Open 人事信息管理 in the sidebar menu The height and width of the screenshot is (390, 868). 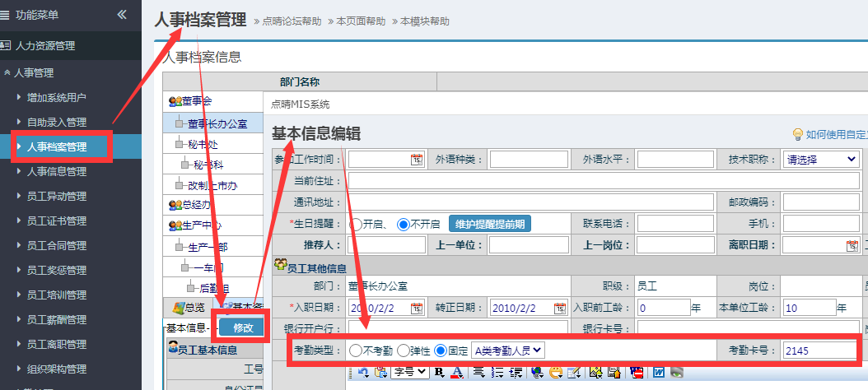tap(56, 172)
